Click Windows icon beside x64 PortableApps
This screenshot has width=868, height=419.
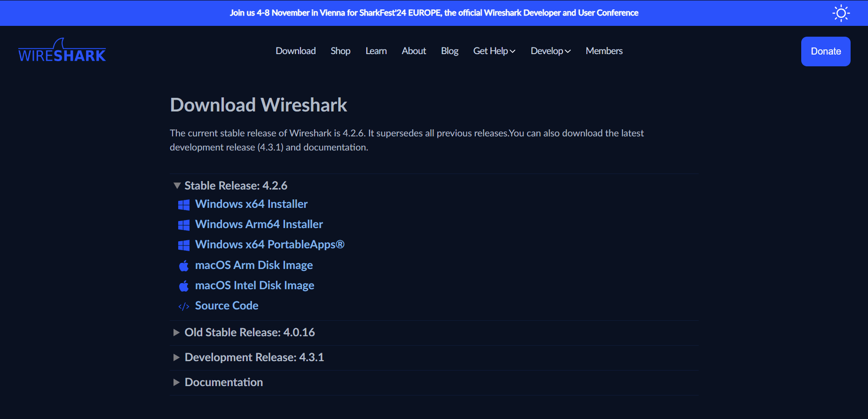[184, 245]
